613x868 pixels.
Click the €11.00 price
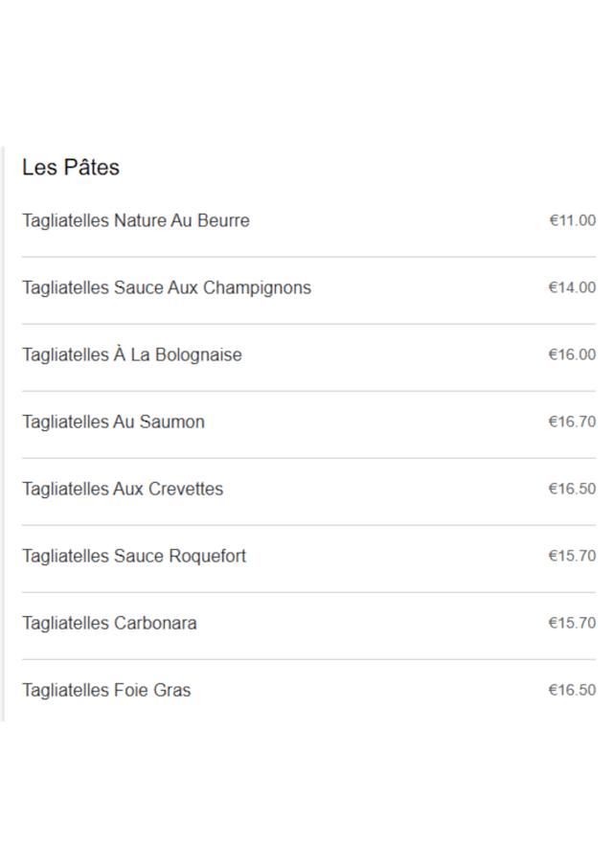pyautogui.click(x=572, y=220)
